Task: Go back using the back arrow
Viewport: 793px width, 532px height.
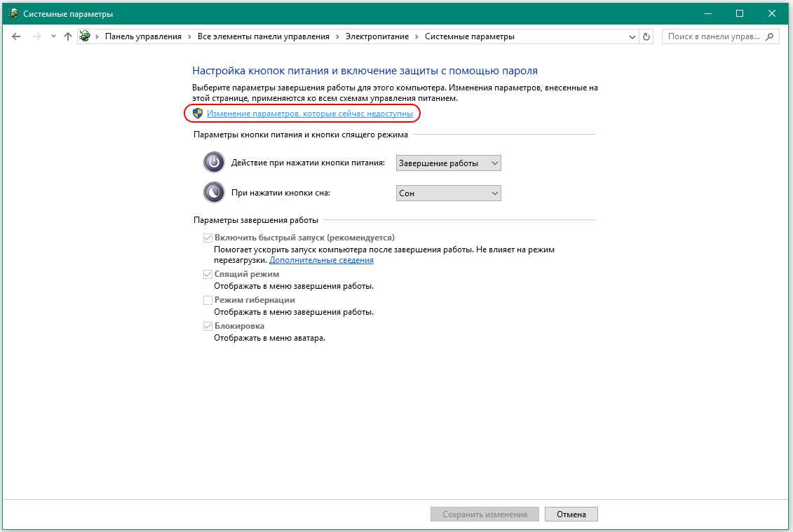Action: tap(16, 36)
